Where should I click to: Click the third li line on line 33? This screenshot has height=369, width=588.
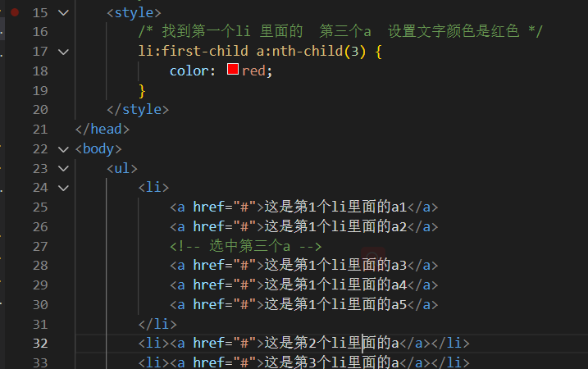click(303, 362)
